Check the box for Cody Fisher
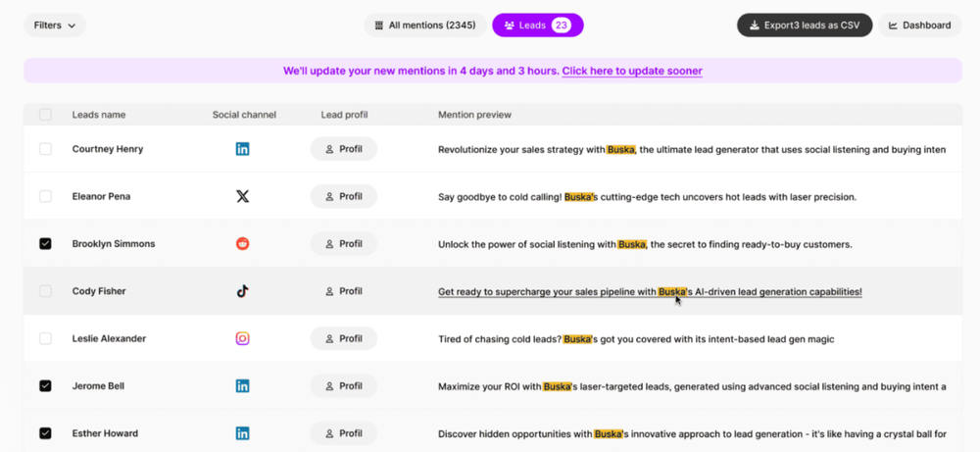The image size is (980, 452). [x=45, y=291]
